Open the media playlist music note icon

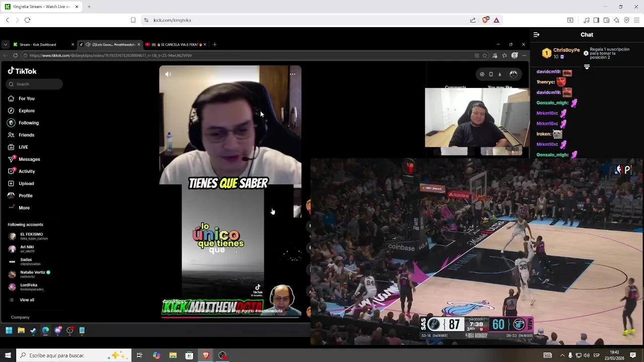click(586, 20)
